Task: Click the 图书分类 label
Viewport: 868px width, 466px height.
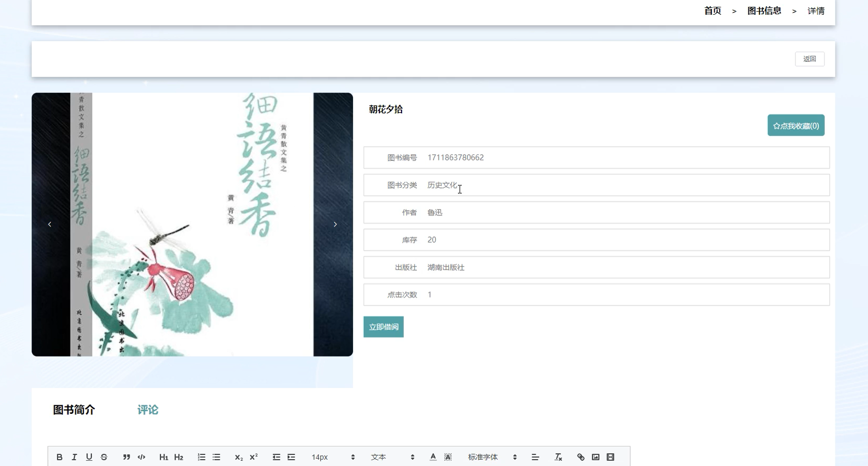Action: (x=402, y=185)
